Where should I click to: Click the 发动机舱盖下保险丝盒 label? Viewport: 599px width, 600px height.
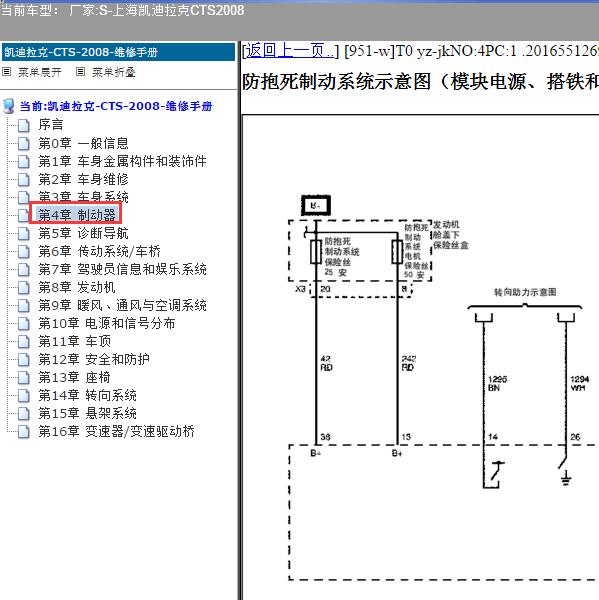coord(450,235)
